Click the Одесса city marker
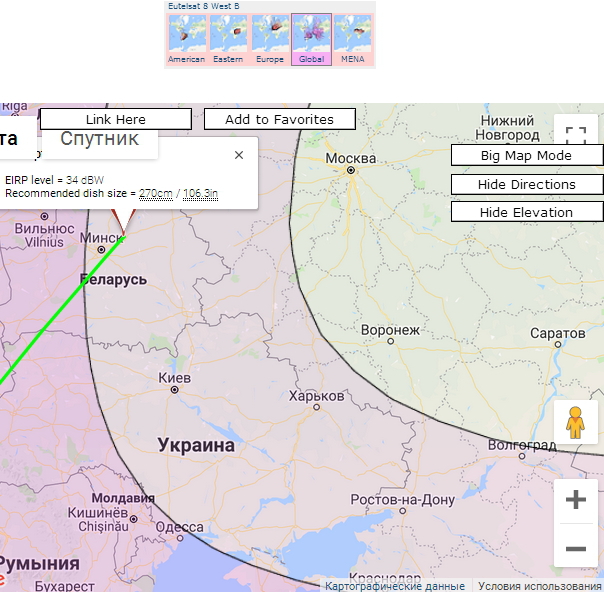The image size is (604, 592). click(x=180, y=538)
